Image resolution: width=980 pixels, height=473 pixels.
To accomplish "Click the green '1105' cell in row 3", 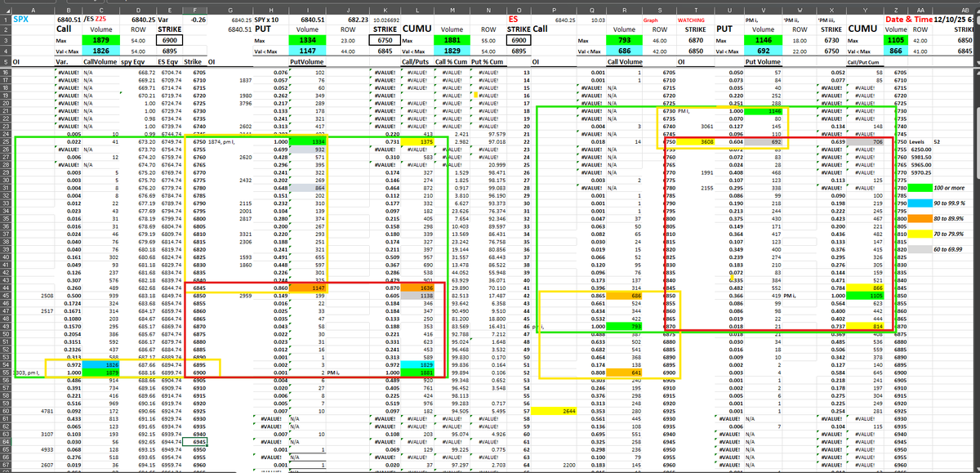I will (896, 39).
